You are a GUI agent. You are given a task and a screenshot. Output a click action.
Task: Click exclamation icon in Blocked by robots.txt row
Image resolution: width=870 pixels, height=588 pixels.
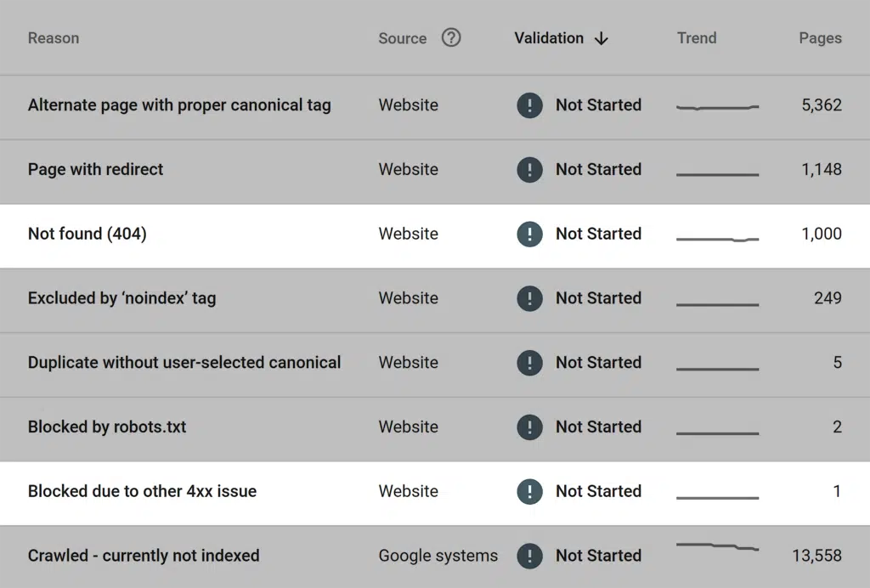529,427
